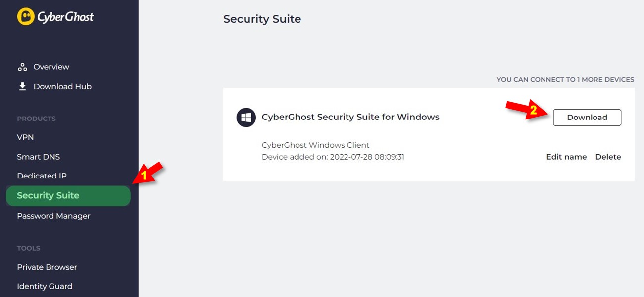The width and height of the screenshot is (644, 297).
Task: Open the Smart DNS product page
Action: coord(38,157)
